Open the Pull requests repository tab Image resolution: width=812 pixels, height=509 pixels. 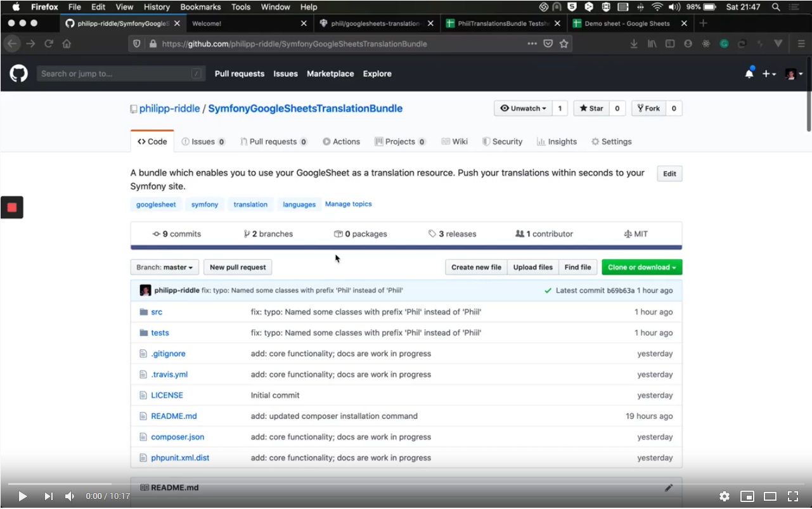click(274, 142)
